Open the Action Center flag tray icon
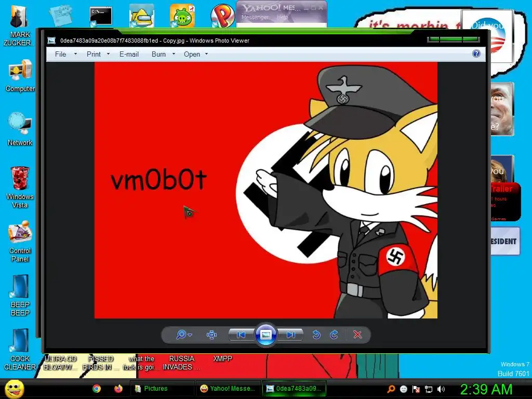The image size is (532, 399). [416, 389]
